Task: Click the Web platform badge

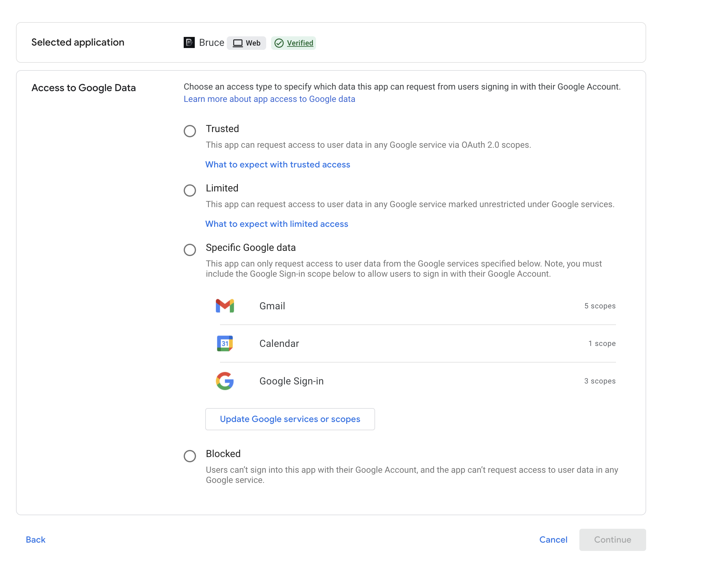Action: point(246,43)
